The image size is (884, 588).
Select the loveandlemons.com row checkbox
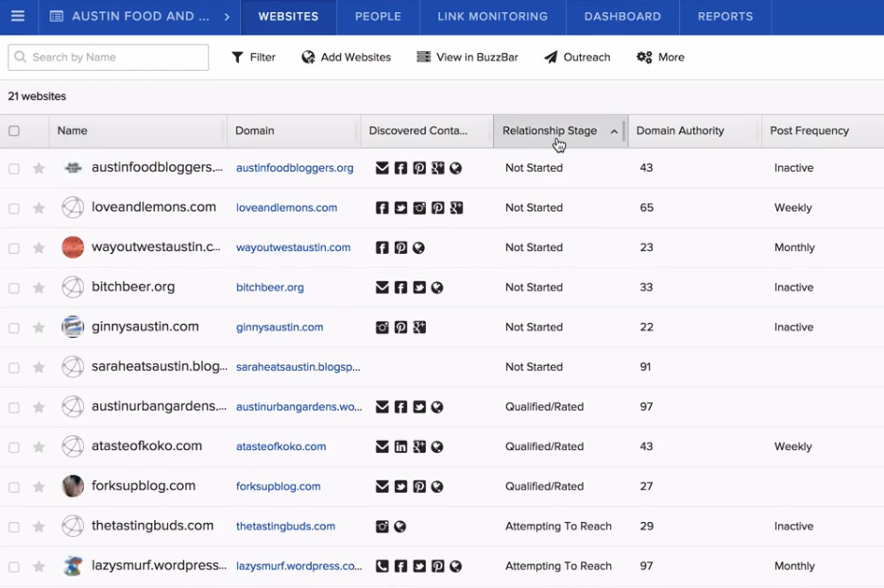click(x=14, y=209)
